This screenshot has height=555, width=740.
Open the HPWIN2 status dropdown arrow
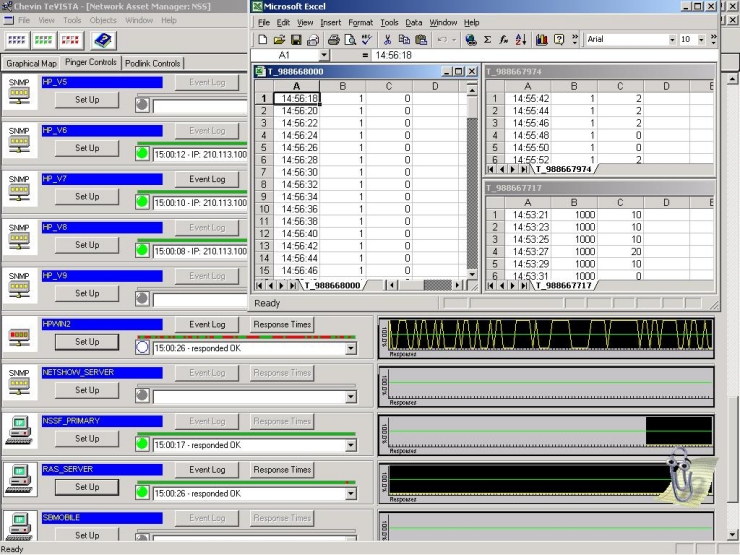pyautogui.click(x=351, y=349)
